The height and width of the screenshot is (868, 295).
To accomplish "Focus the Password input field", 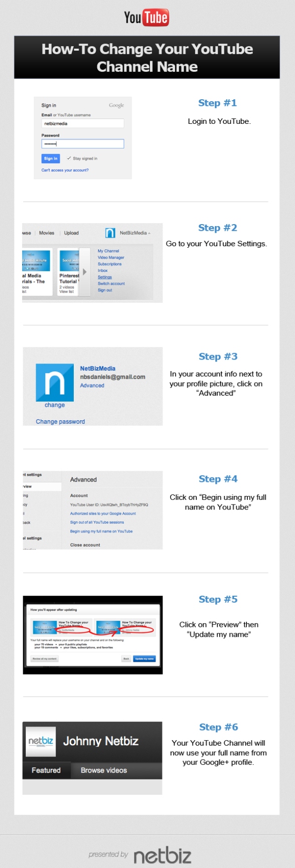I will (82, 144).
